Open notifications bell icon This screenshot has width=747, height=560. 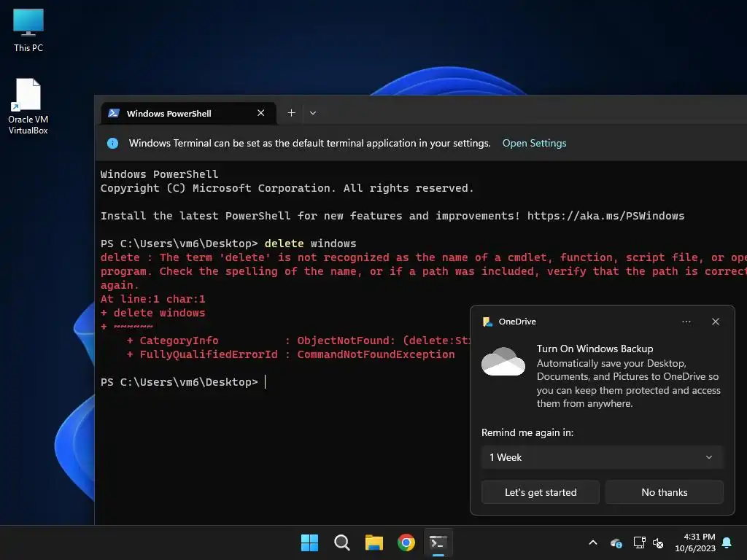727,542
